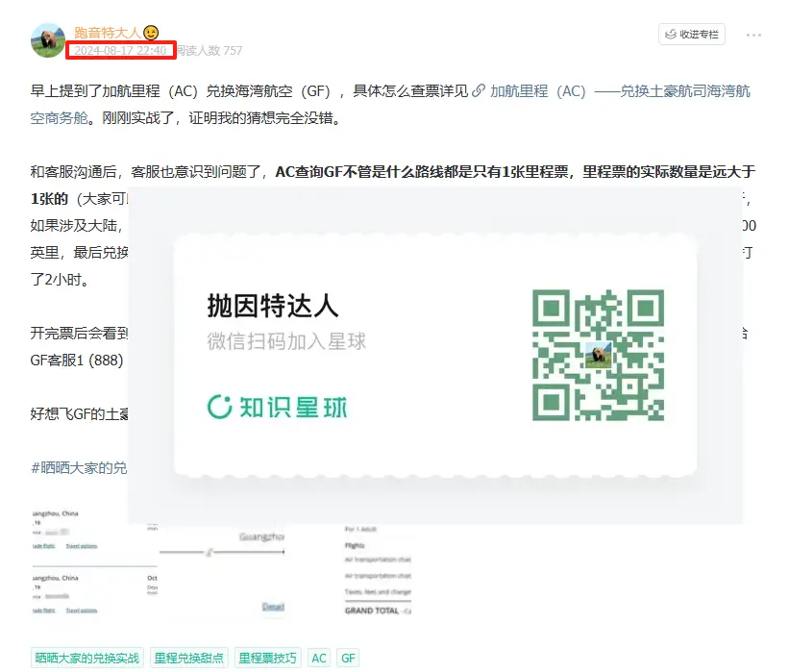Image resolution: width=789 pixels, height=672 pixels.
Task: Select the GF tag
Action: click(348, 658)
